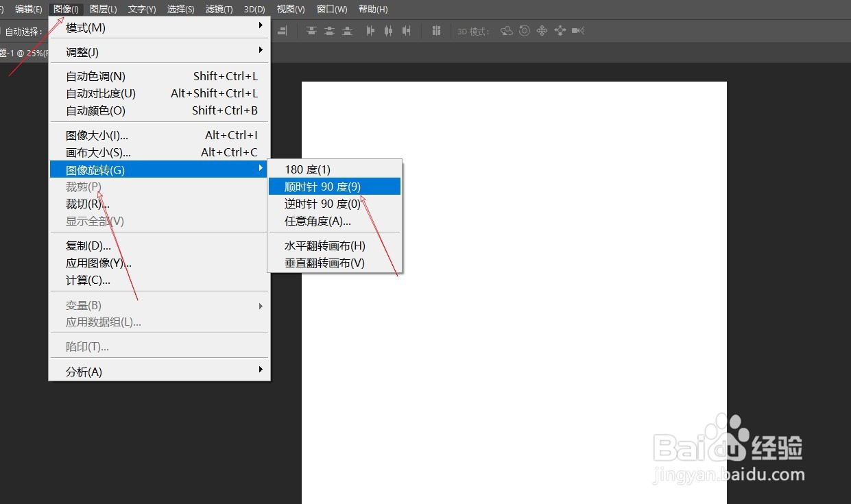851x504 pixels.
Task: Expand the 模式(M) submenu arrow
Action: pyautogui.click(x=261, y=26)
